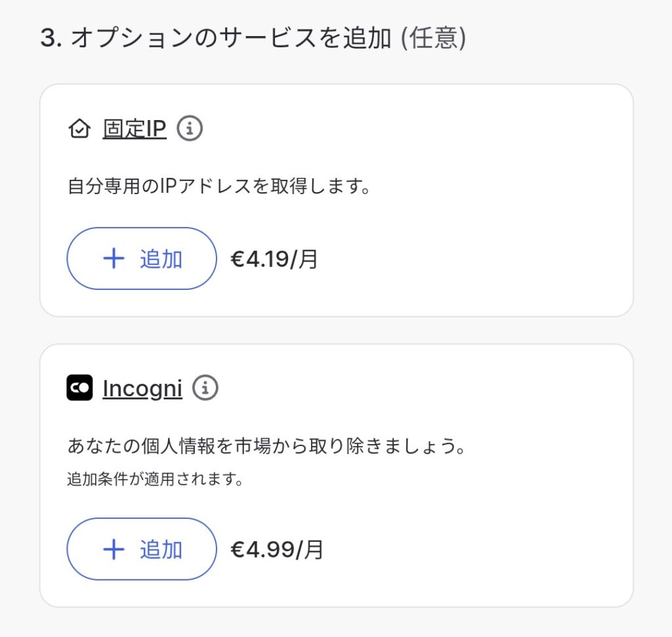Viewport: 672px width, 637px height.
Task: Click the house shield icon beside 固定IP
Action: click(x=79, y=129)
